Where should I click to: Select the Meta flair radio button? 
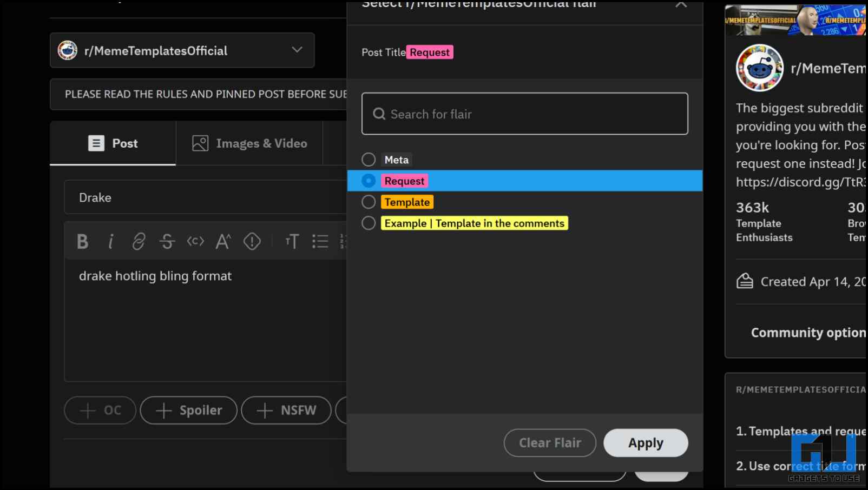[x=369, y=160]
